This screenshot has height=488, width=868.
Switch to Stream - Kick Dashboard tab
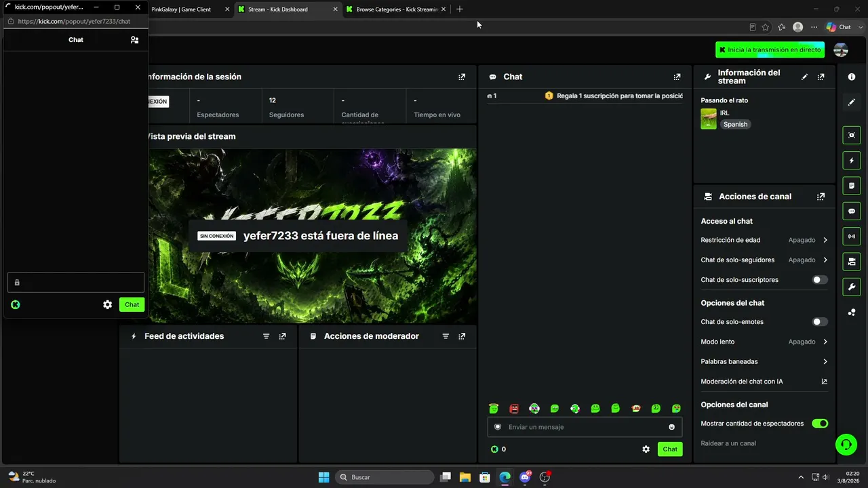(287, 9)
